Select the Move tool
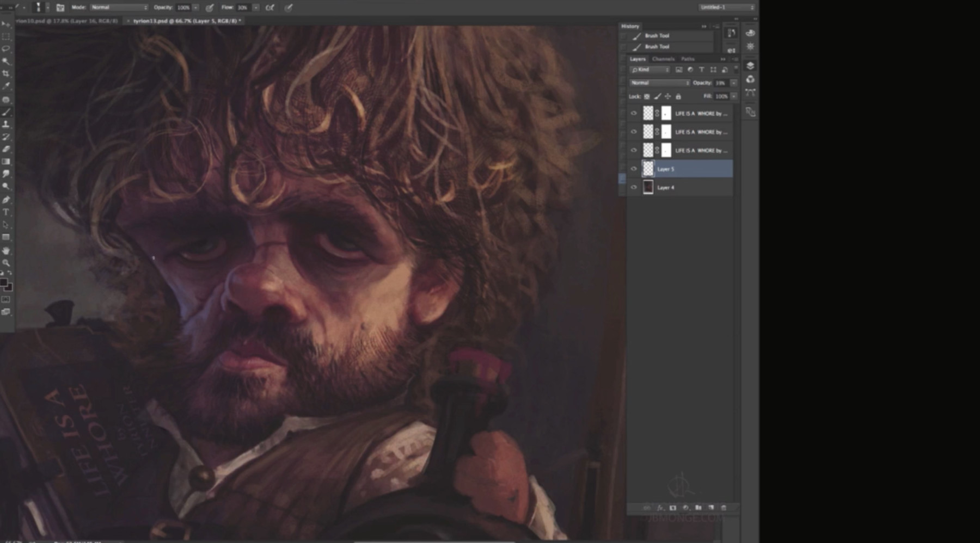This screenshot has height=543, width=980. click(x=6, y=24)
